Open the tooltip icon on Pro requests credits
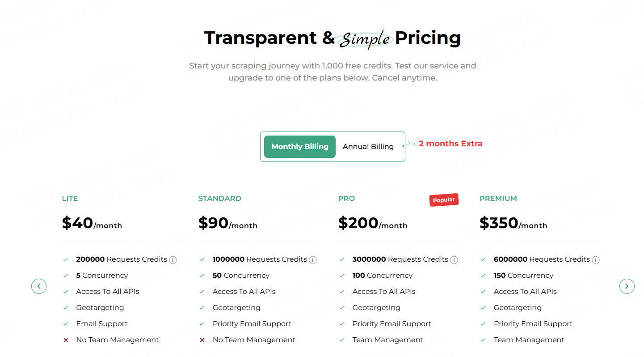The width and height of the screenshot is (644, 357). point(454,259)
